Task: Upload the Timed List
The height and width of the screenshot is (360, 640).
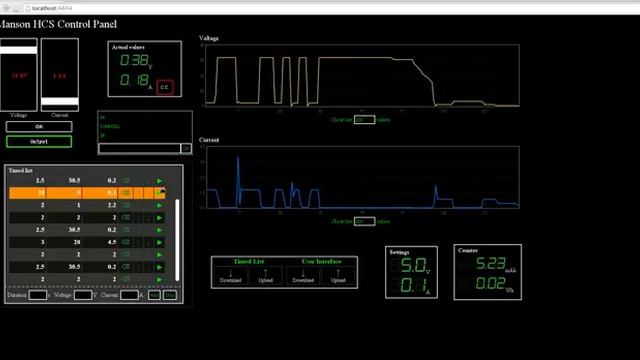Action: click(265, 276)
